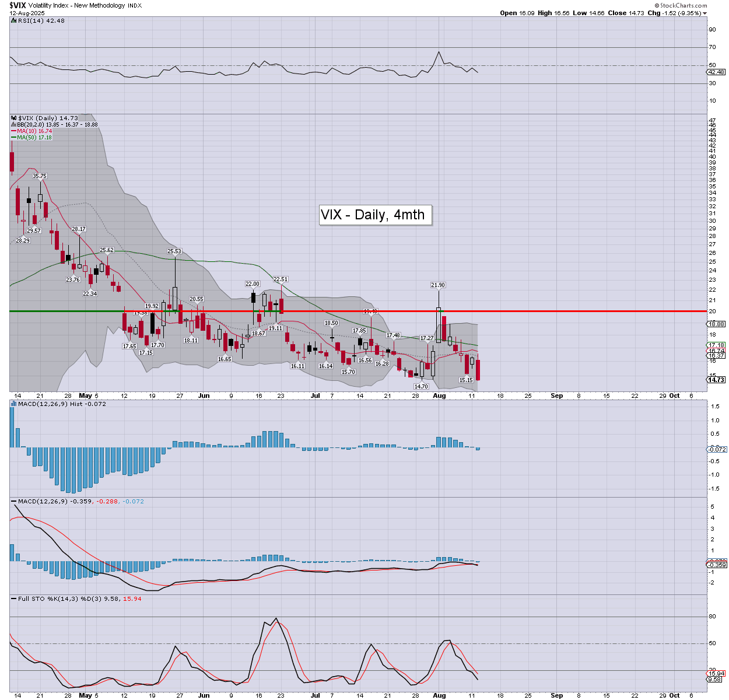Click the 21.90 high label on chart
This screenshot has width=729, height=700.
(x=438, y=285)
